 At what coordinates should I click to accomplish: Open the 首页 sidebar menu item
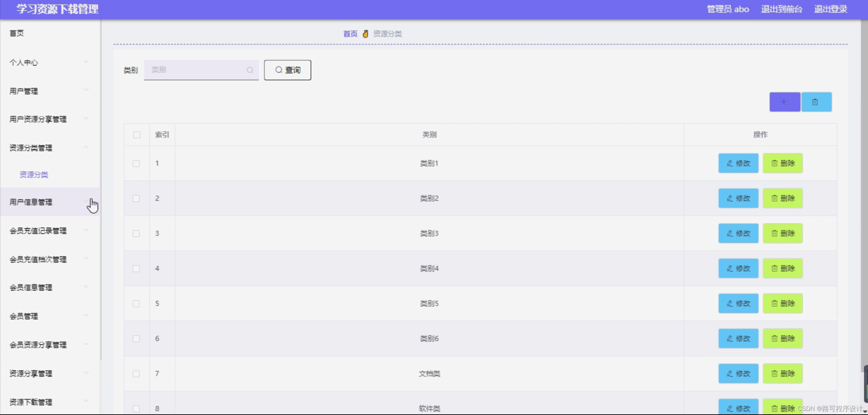[x=17, y=33]
